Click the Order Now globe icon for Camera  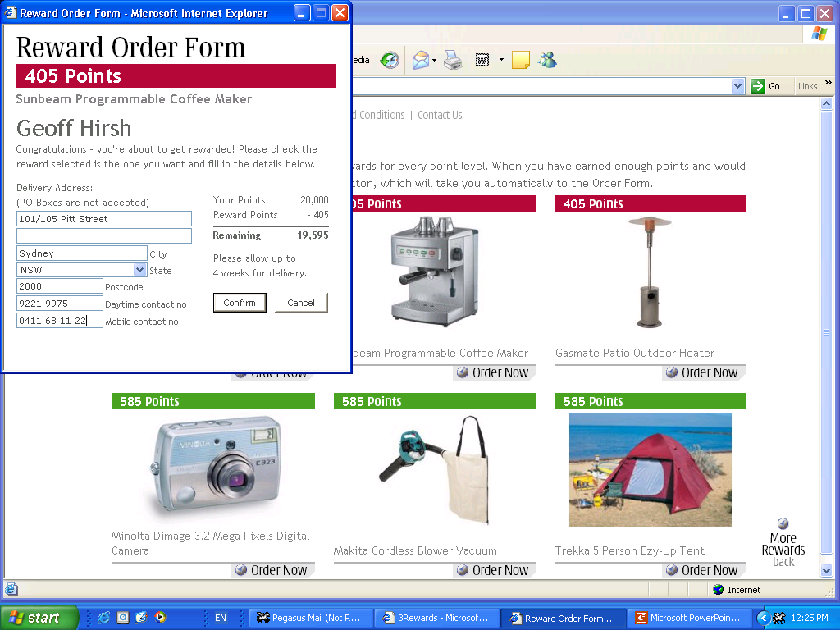coord(241,570)
